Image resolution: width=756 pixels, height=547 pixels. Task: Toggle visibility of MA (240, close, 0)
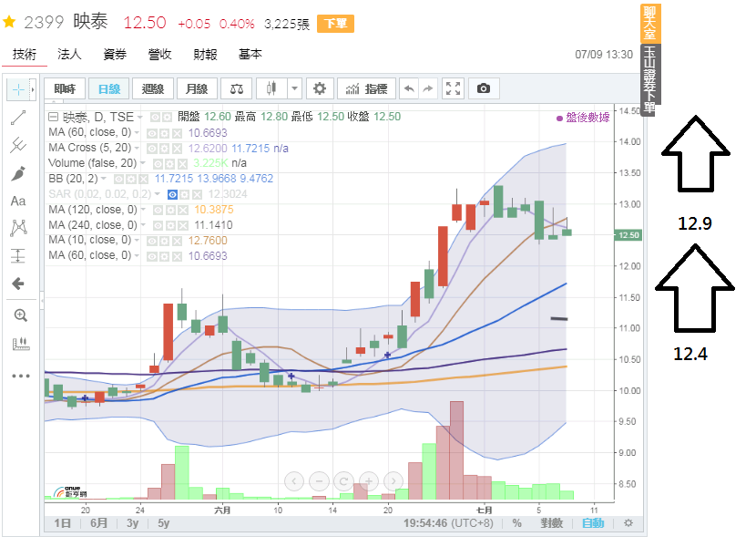(x=158, y=225)
